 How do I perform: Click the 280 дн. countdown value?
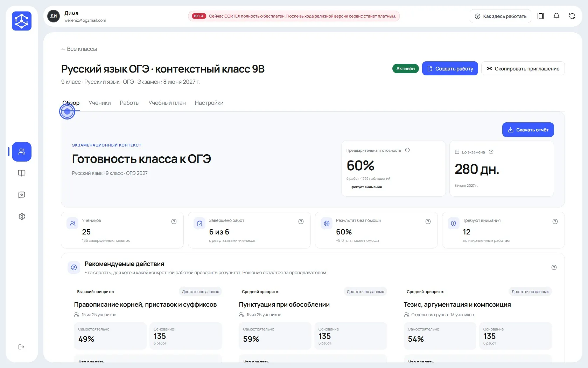click(477, 169)
